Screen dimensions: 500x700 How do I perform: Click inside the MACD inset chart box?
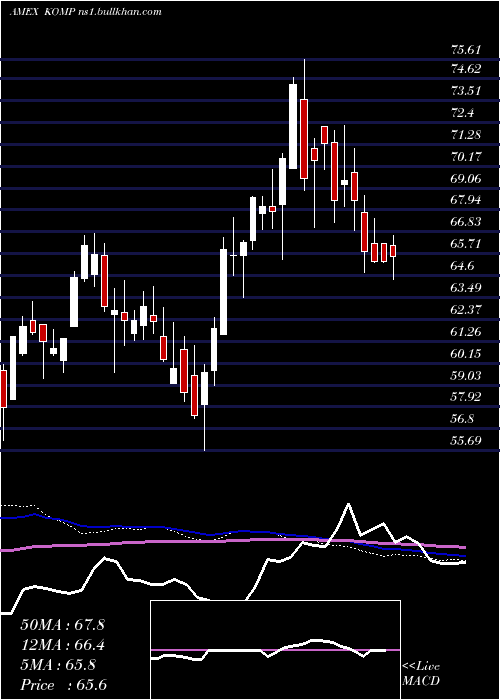(275, 650)
